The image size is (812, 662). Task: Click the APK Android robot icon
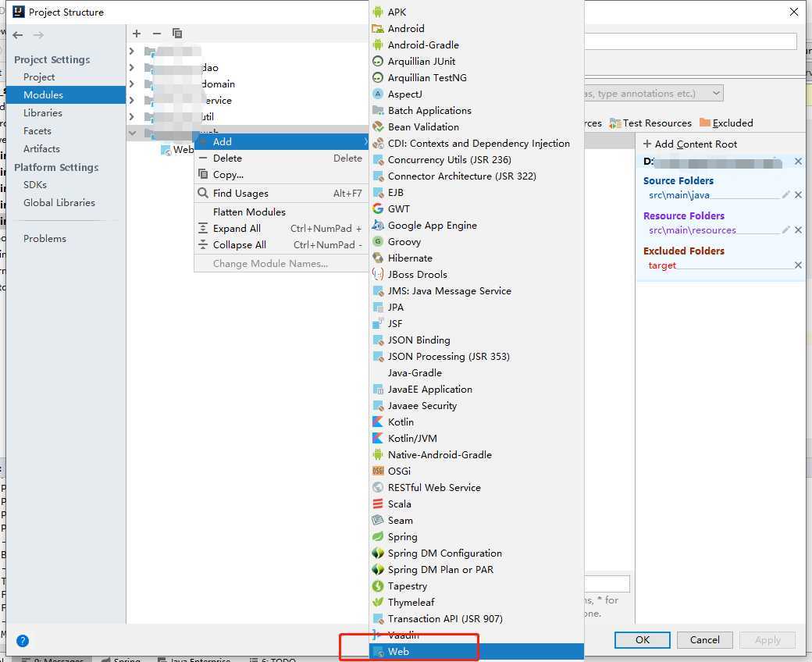point(378,12)
